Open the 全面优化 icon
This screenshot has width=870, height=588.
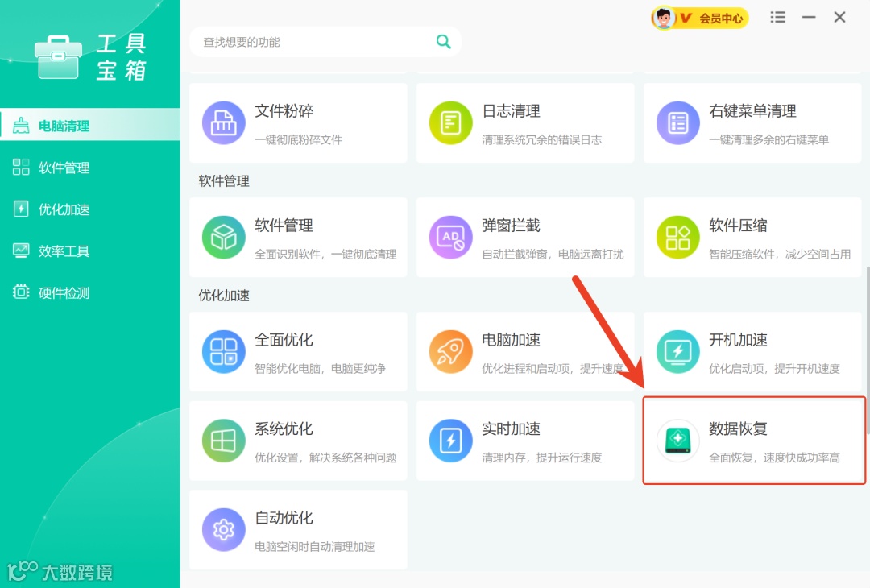224,352
